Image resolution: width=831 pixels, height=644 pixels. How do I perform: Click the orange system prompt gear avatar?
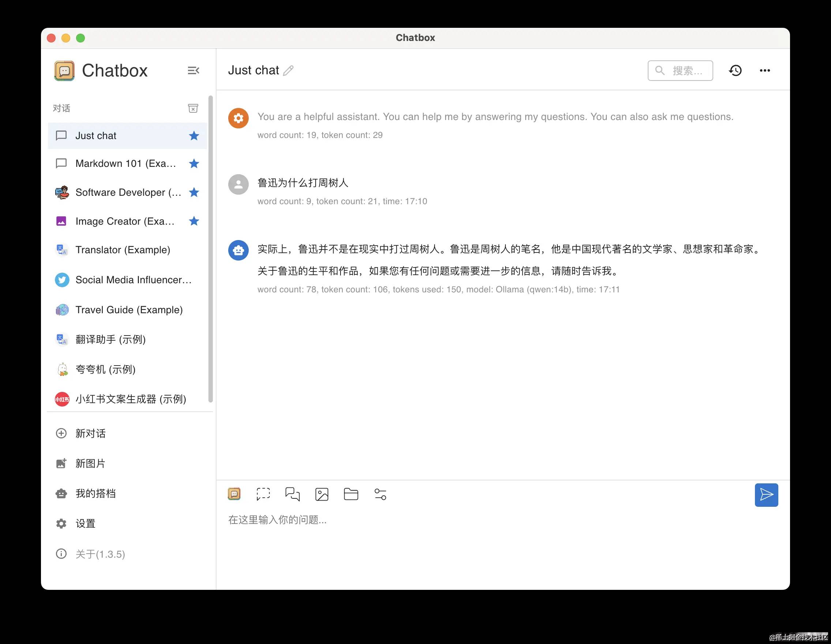coord(238,118)
